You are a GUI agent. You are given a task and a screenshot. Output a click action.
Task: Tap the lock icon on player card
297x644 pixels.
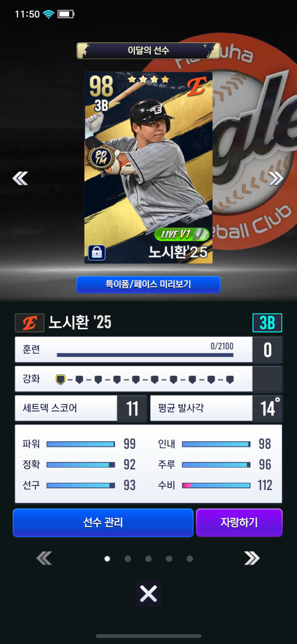click(x=97, y=252)
